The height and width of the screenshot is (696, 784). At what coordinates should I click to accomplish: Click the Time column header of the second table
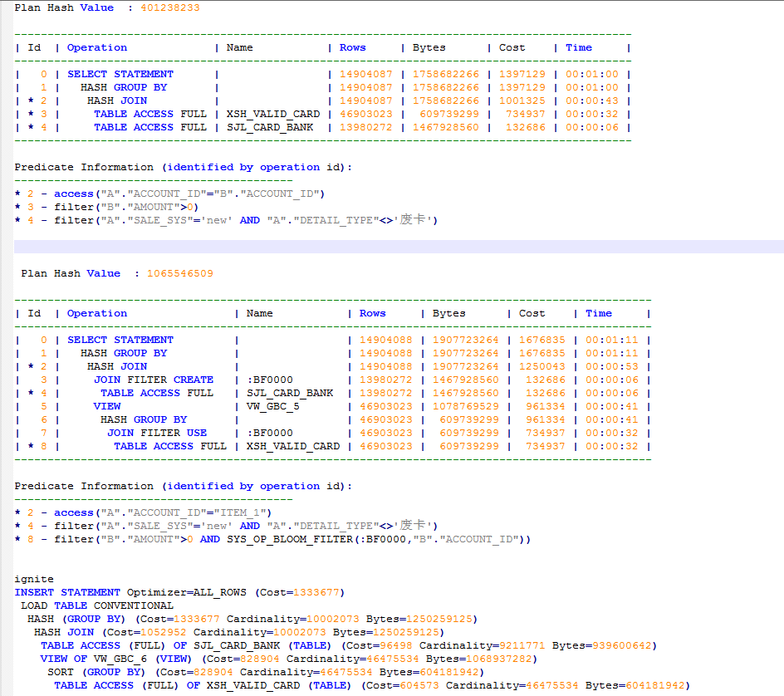pos(599,313)
